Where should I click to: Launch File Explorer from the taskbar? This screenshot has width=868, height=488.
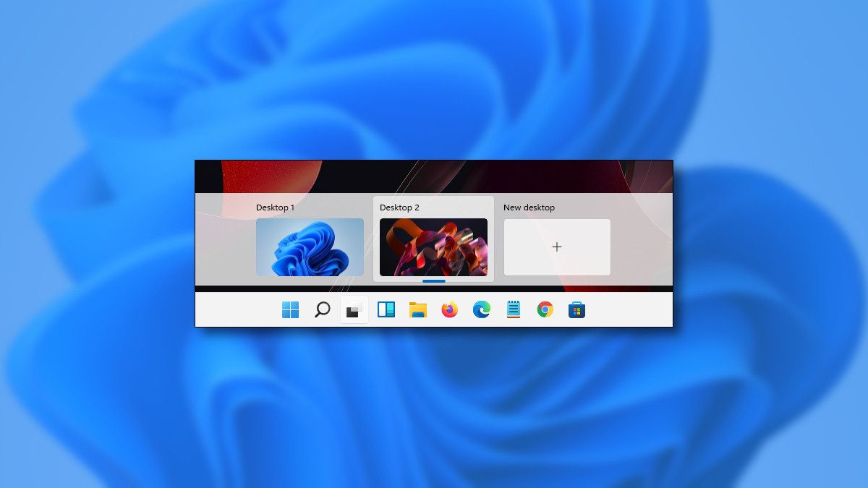[418, 309]
